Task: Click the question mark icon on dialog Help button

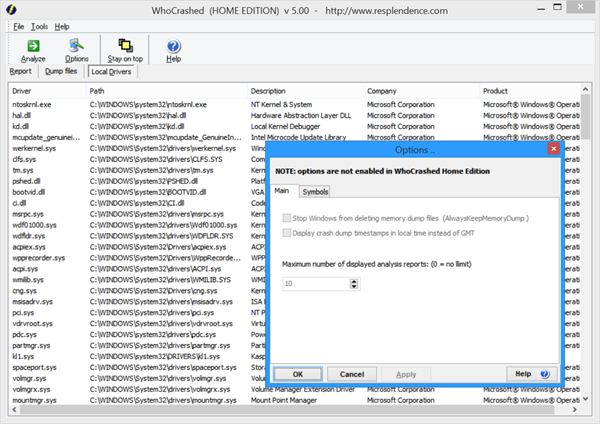Action: [x=545, y=374]
